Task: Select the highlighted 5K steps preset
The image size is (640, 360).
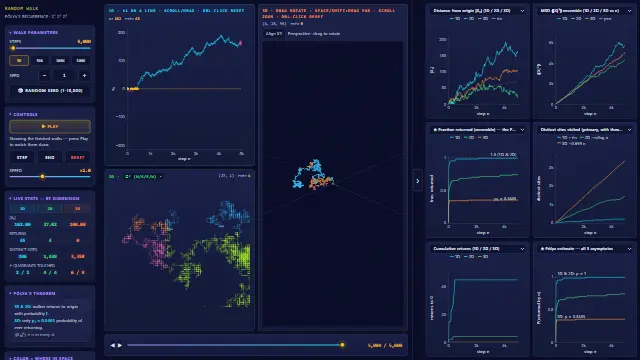Action: [x=19, y=60]
